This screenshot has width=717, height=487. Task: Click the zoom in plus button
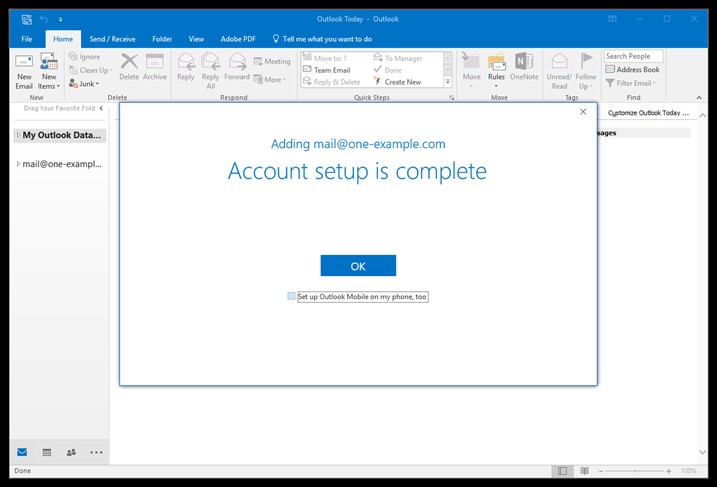point(669,471)
